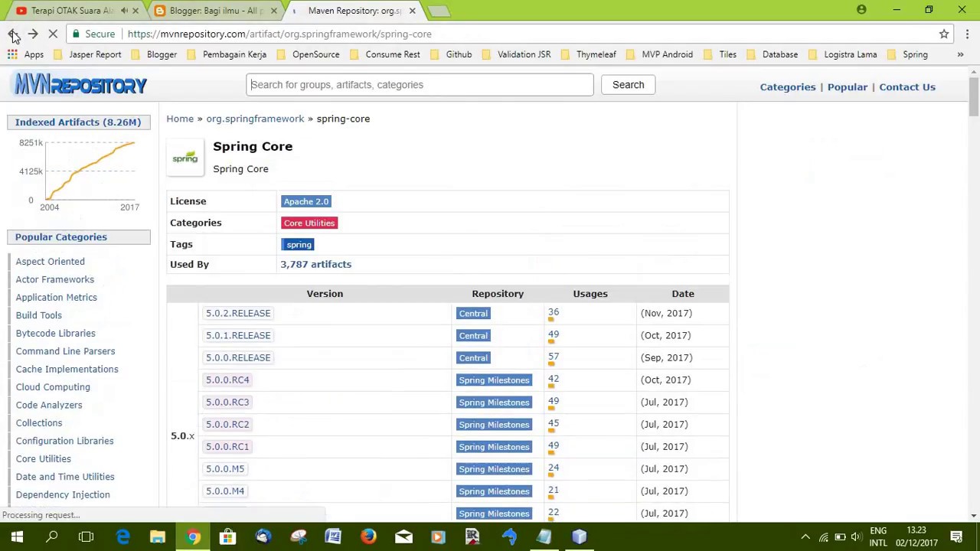The image size is (980, 551).
Task: Click the MVNRepository logo
Action: click(80, 84)
